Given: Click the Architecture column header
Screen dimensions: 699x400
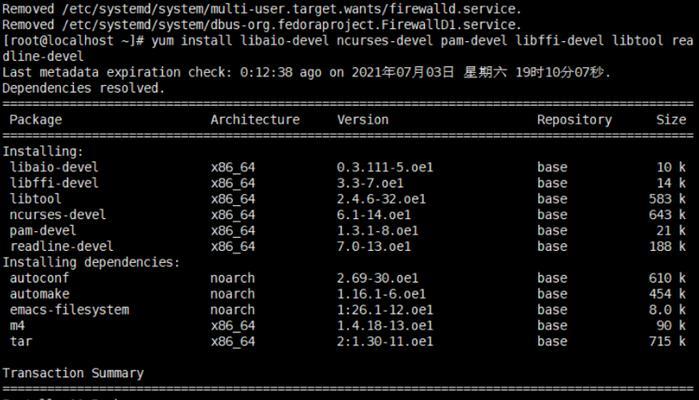Looking at the screenshot, I should [x=255, y=120].
